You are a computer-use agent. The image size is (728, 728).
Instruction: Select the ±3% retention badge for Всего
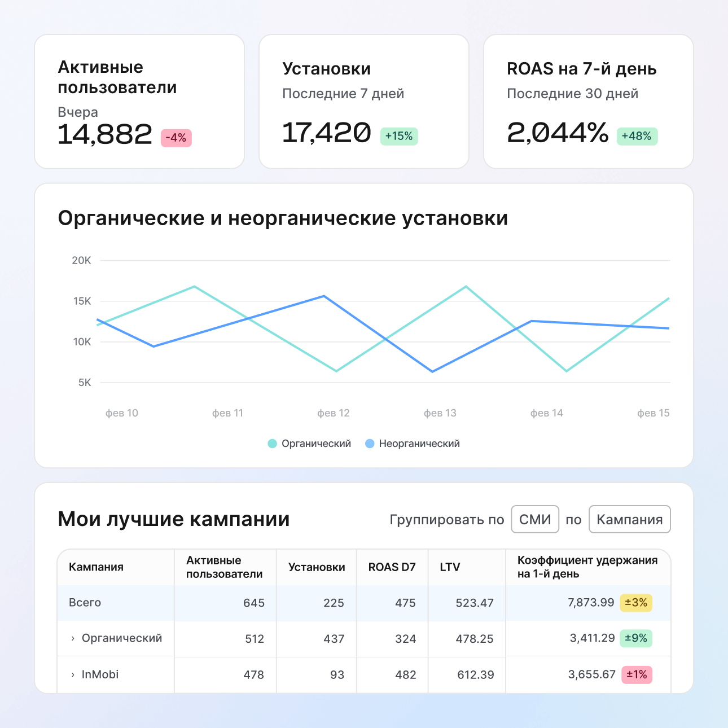(x=637, y=603)
